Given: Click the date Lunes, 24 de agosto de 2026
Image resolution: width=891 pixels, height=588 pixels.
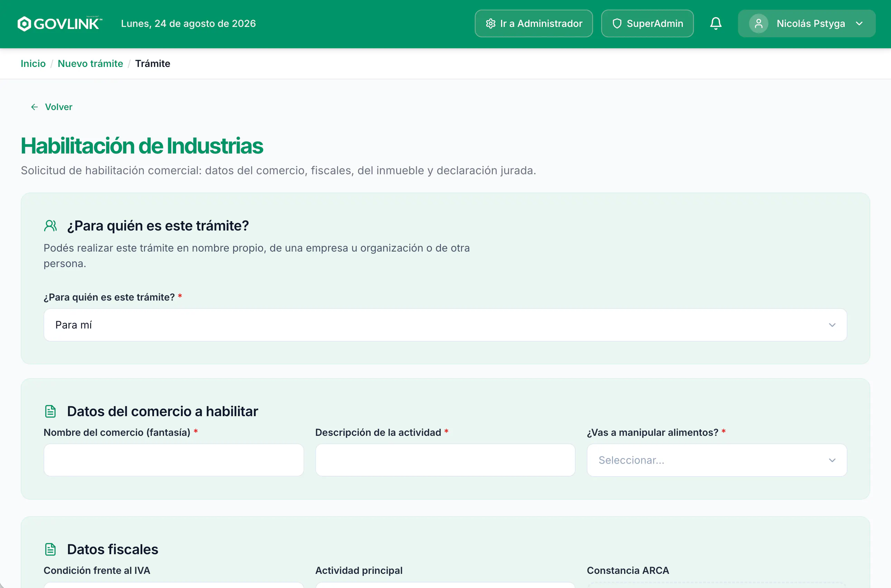Looking at the screenshot, I should pos(189,23).
